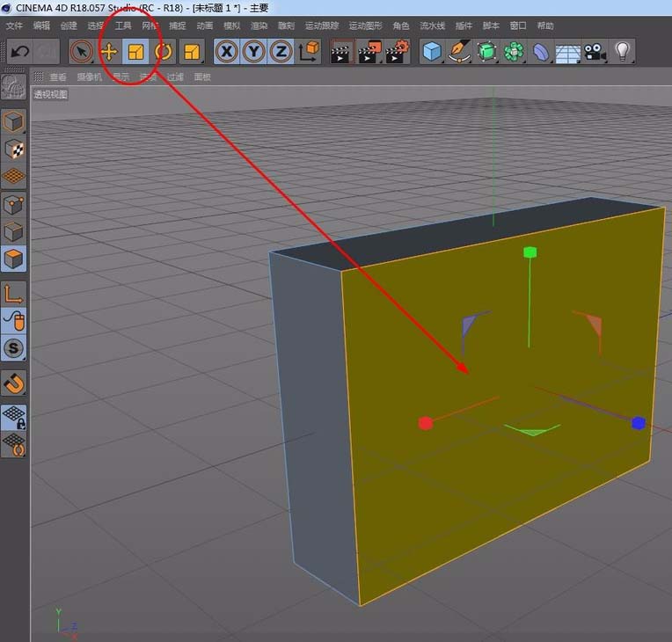Toggle the Y axis lock
Screen dimensions: 672x642
coord(254,52)
